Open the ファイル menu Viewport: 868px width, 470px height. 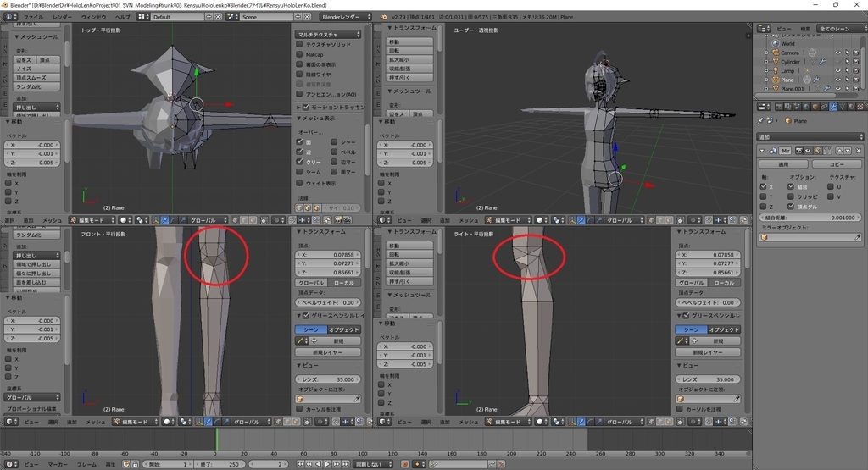(x=33, y=17)
